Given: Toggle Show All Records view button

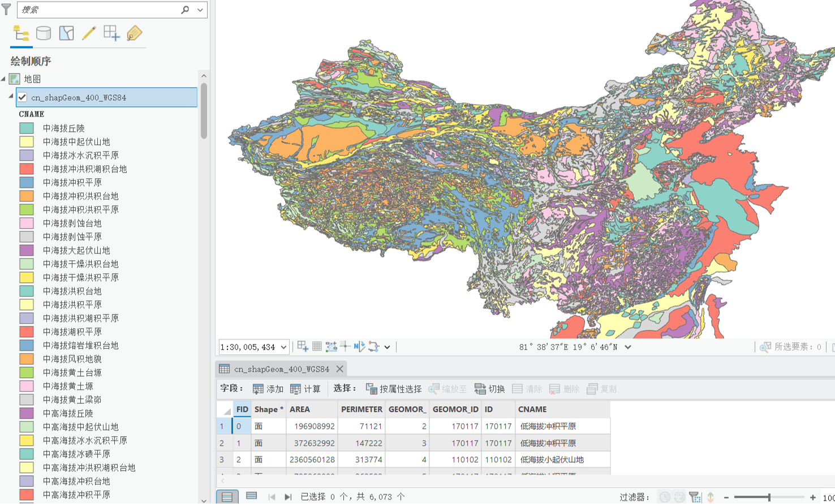Looking at the screenshot, I should (227, 497).
